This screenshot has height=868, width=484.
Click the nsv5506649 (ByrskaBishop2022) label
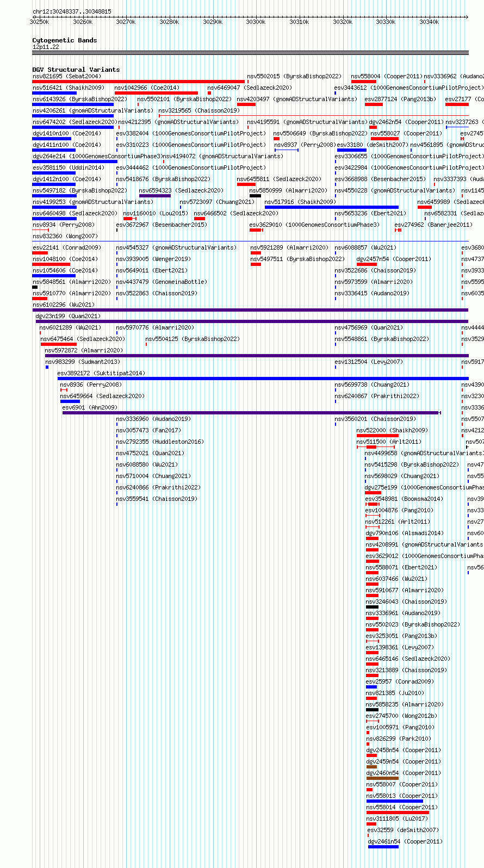[320, 133]
